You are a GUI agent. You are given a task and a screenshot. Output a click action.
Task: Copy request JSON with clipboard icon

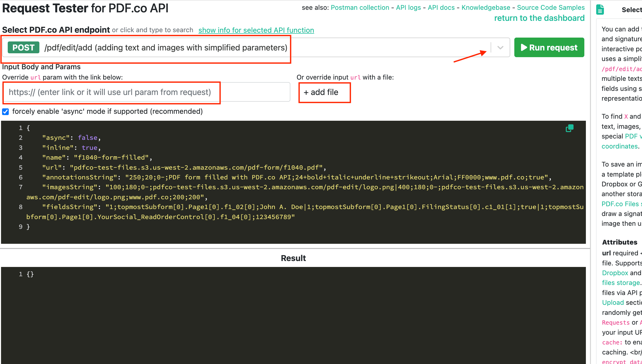[x=569, y=128]
